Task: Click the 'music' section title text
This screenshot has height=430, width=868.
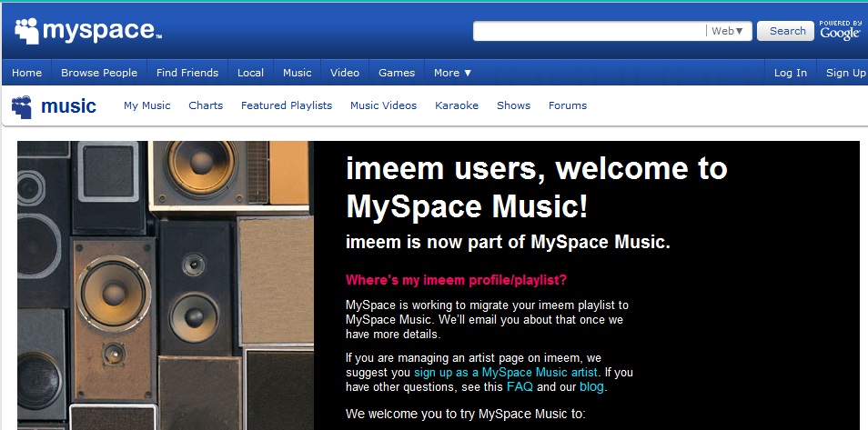Action: tap(68, 105)
